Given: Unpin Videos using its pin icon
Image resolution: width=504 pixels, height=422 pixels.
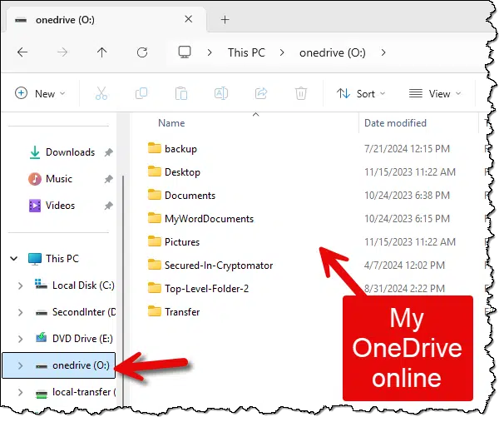Looking at the screenshot, I should tap(109, 206).
